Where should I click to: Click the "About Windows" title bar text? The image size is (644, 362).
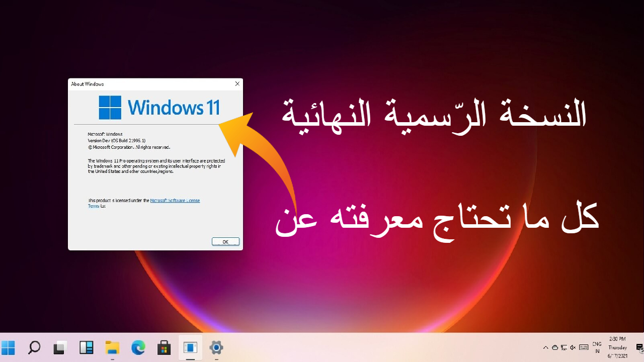[x=88, y=84]
